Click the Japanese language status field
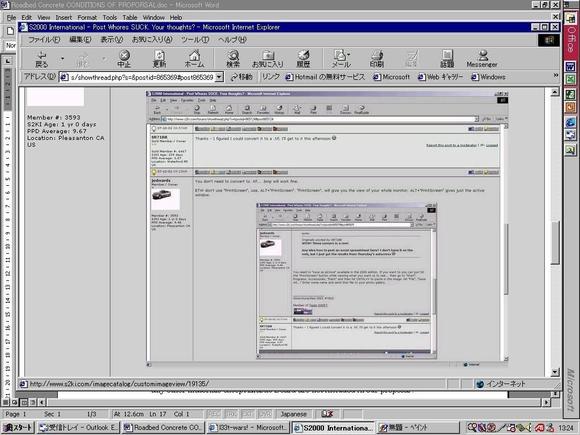 tap(294, 414)
